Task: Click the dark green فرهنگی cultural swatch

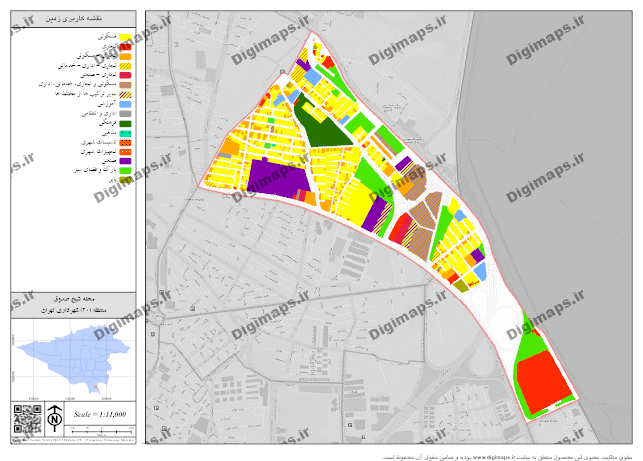Action: click(125, 123)
